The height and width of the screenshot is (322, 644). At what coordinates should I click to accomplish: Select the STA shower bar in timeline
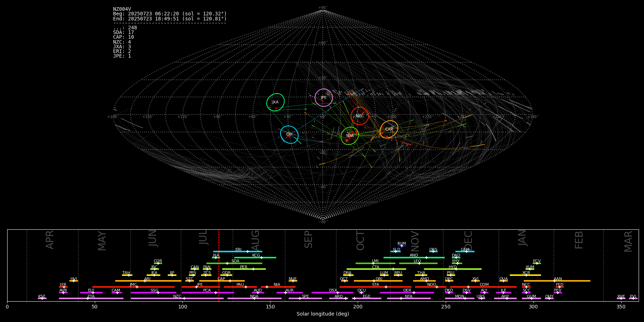pos(375,287)
